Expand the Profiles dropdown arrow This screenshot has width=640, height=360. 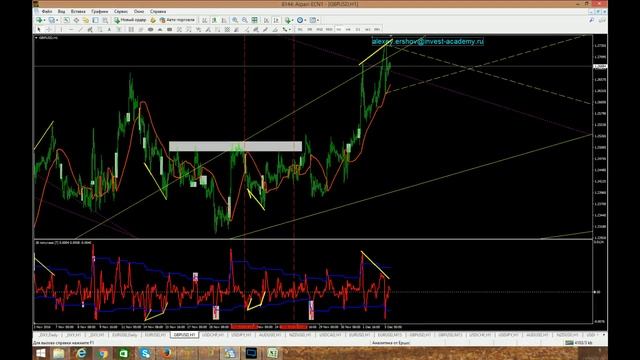57,20
